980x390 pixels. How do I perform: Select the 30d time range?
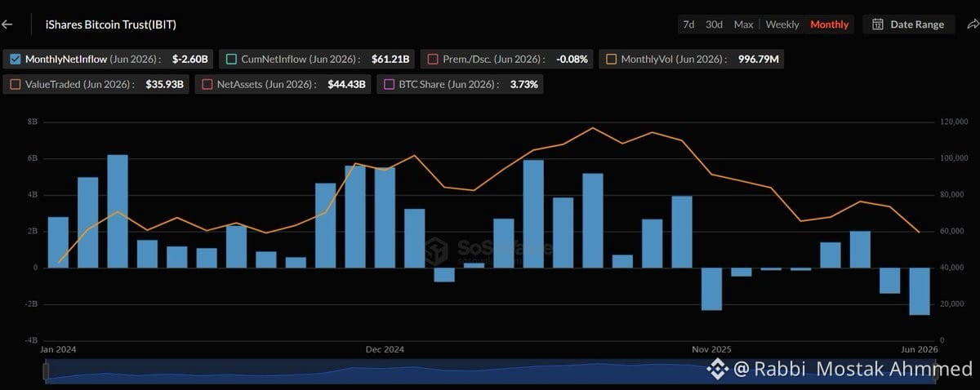pyautogui.click(x=715, y=24)
